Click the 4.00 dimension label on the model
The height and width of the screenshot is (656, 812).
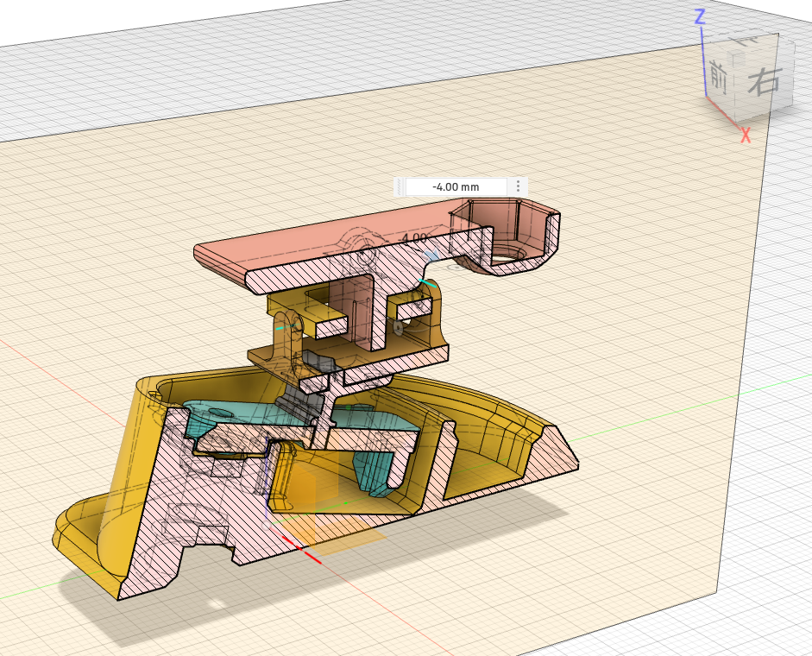415,237
